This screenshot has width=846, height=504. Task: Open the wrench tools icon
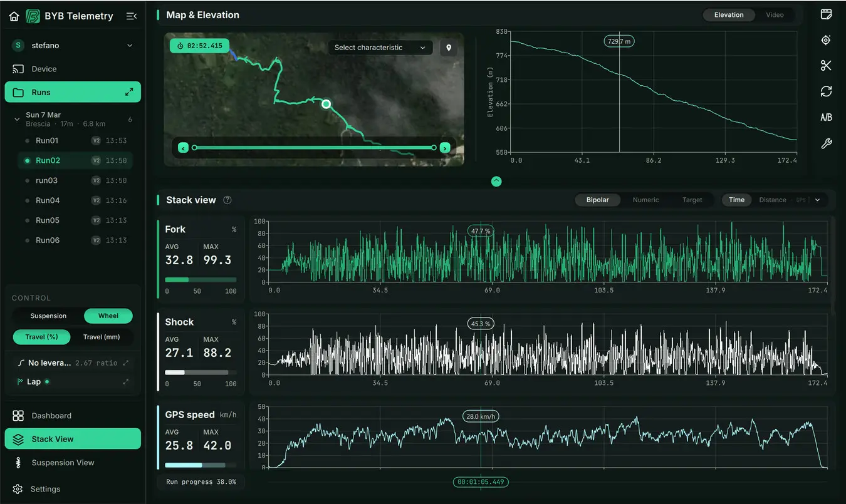tap(826, 144)
